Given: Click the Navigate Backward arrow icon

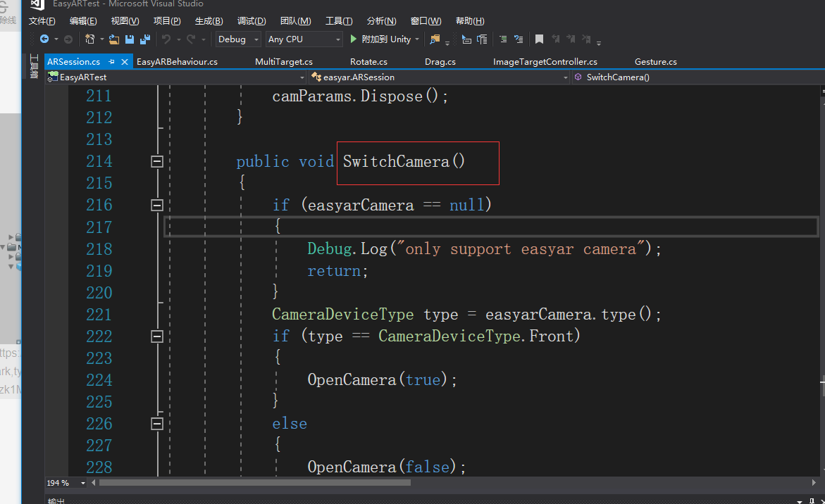Looking at the screenshot, I should click(44, 39).
